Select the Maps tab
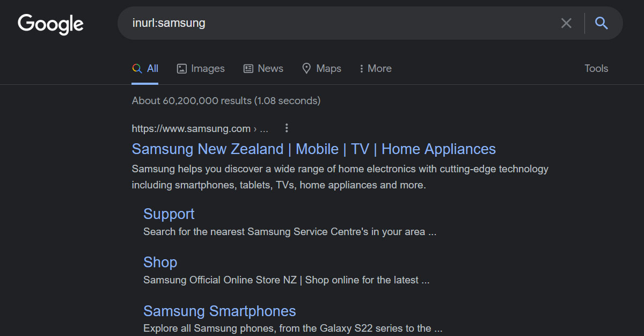This screenshot has width=644, height=336. pyautogui.click(x=321, y=68)
